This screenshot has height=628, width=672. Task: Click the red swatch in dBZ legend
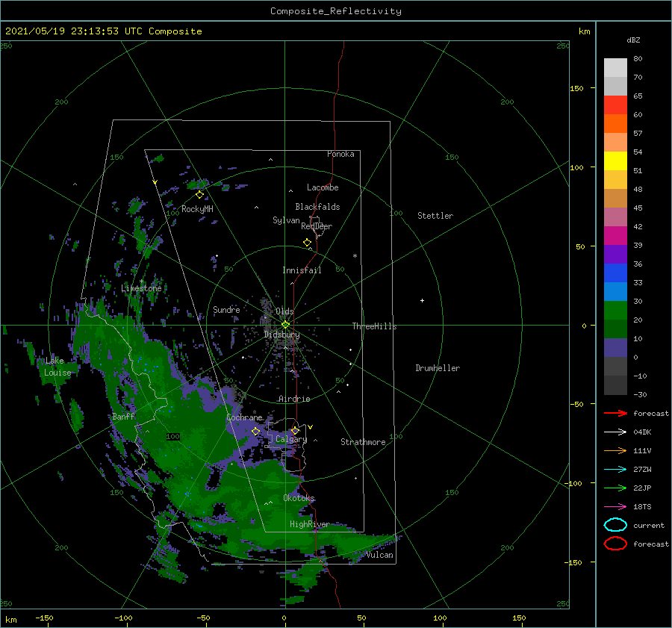pyautogui.click(x=615, y=105)
